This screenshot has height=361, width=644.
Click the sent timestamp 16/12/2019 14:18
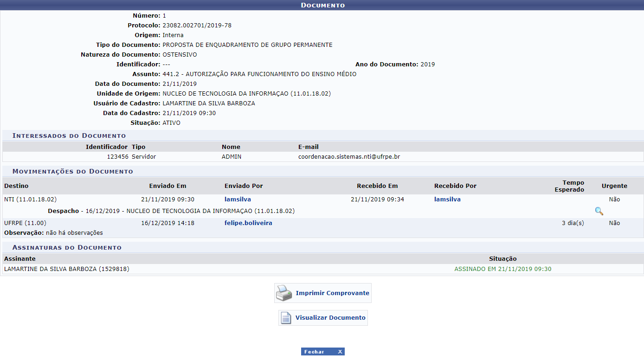pyautogui.click(x=167, y=223)
